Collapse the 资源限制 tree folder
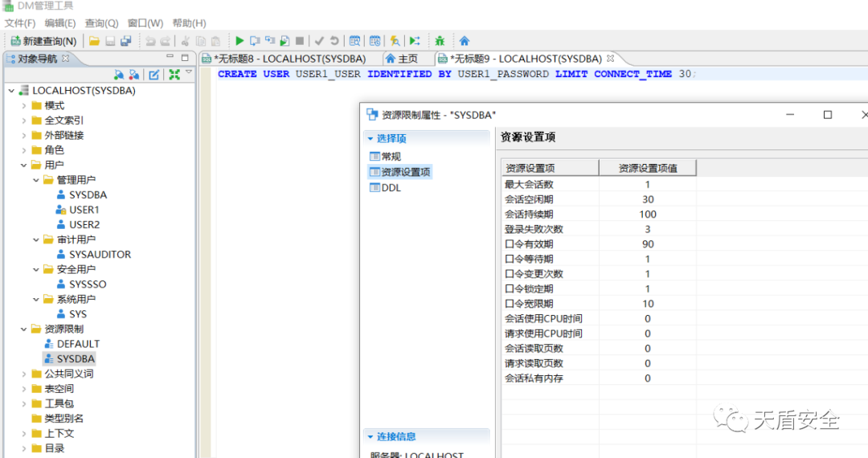Viewport: 868px width, 458px height. 24,329
